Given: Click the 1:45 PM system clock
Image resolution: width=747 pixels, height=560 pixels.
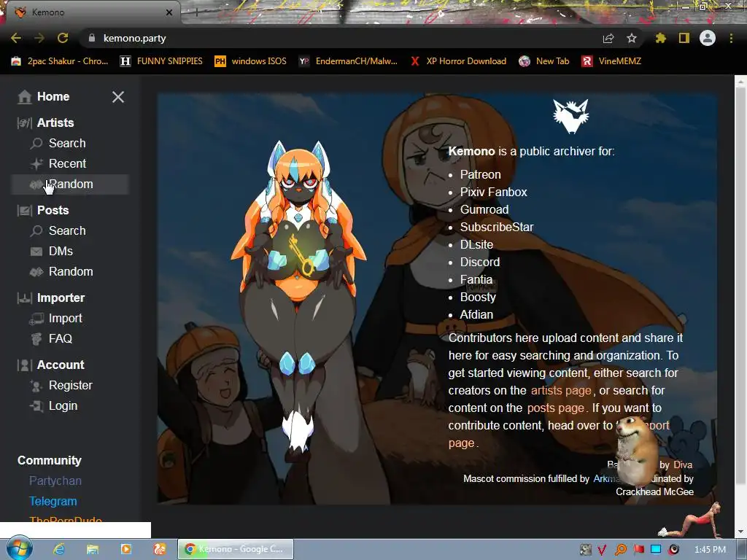Looking at the screenshot, I should coord(710,550).
